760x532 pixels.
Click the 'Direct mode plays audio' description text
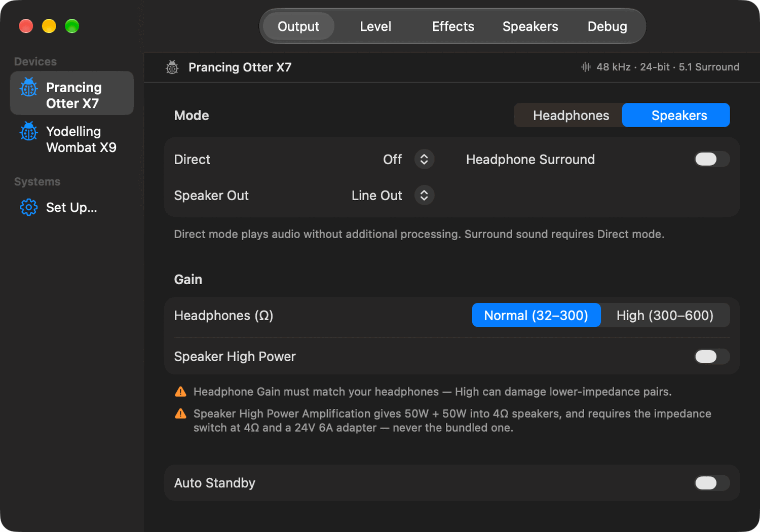tap(419, 234)
